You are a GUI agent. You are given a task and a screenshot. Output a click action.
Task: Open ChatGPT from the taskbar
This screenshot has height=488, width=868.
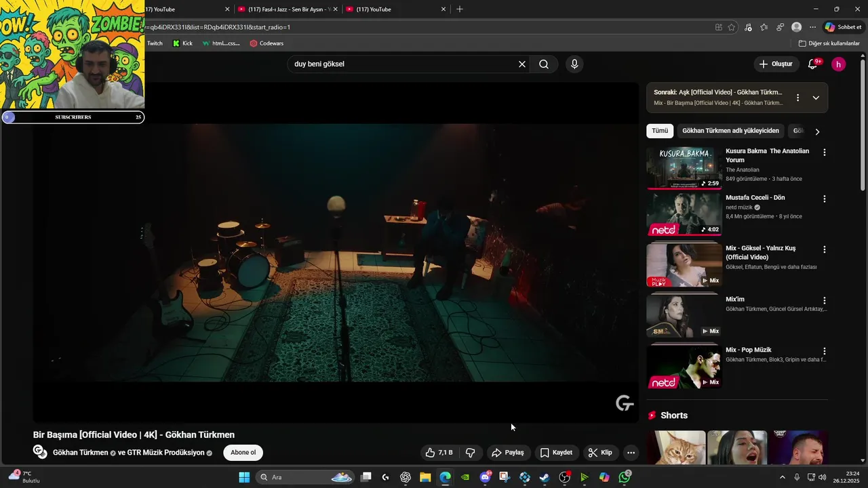(x=406, y=477)
